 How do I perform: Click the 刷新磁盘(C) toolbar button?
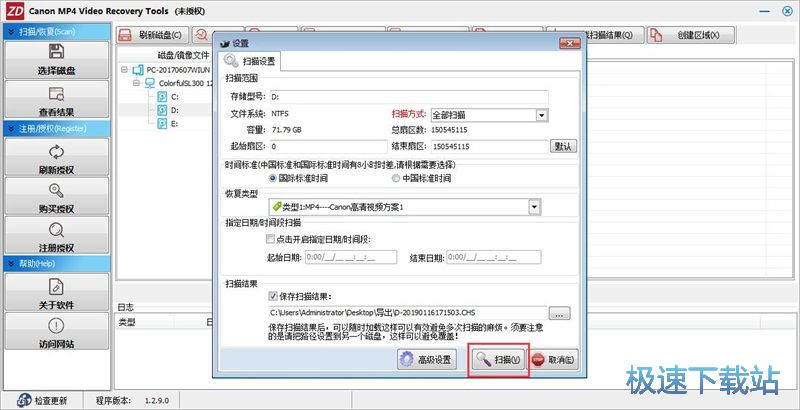(152, 35)
